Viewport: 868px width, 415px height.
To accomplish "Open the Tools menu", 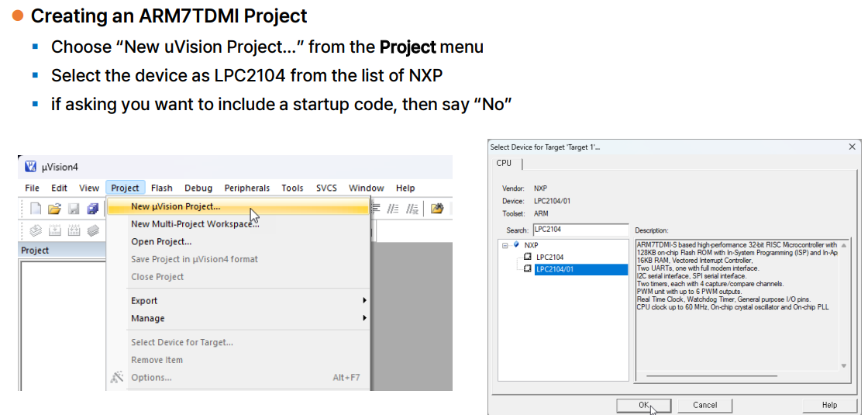I will (x=292, y=188).
